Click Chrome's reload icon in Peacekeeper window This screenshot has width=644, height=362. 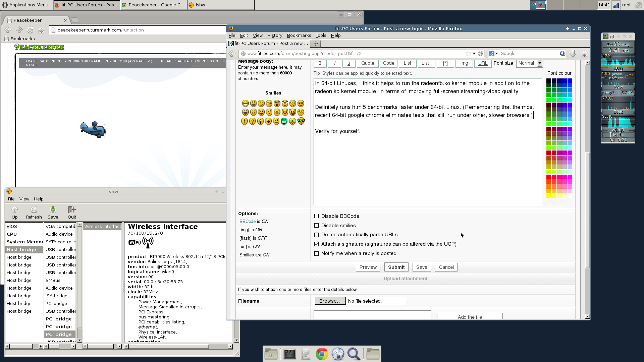tap(30, 30)
